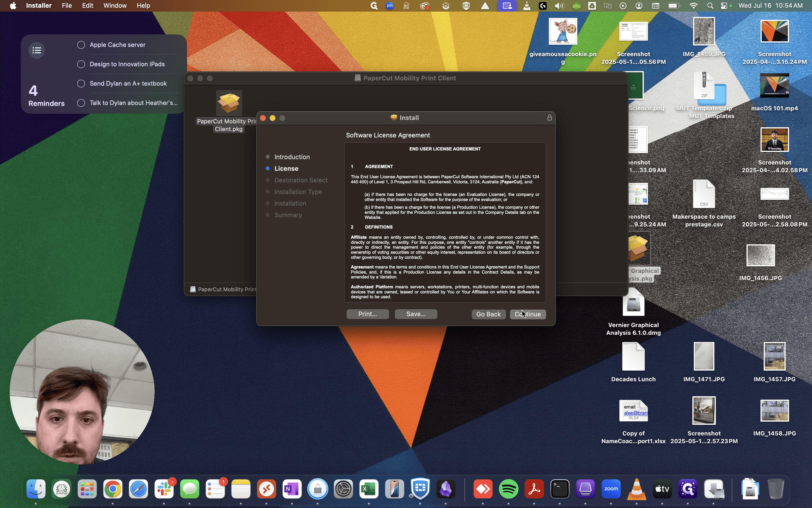Open Spotify from the Dock
The height and width of the screenshot is (508, 812).
click(509, 489)
